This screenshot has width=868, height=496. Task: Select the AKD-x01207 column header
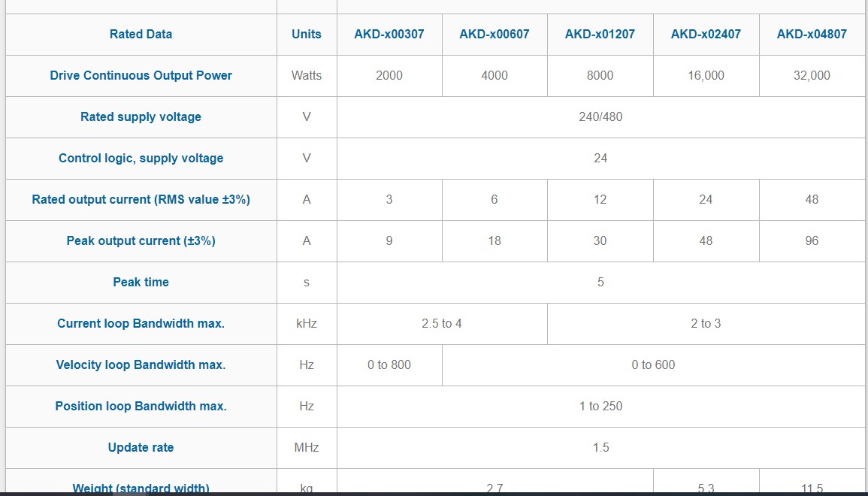click(x=600, y=35)
